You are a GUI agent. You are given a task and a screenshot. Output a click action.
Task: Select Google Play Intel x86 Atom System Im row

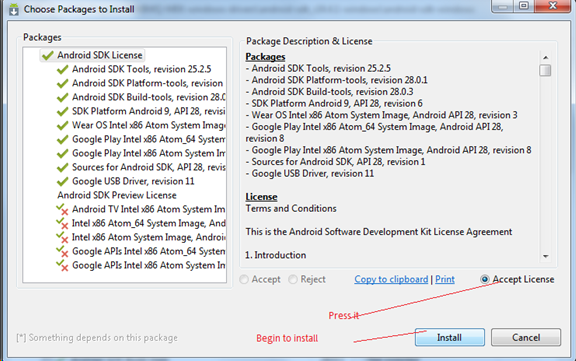tap(149, 154)
